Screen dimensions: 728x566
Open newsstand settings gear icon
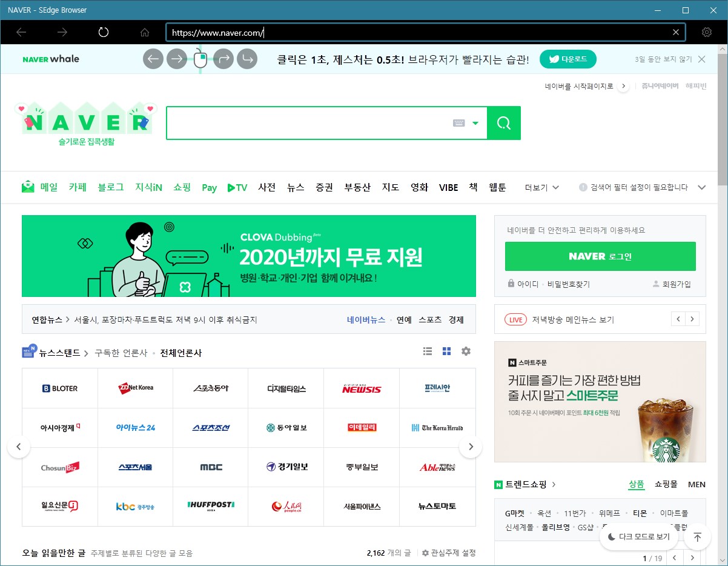[x=466, y=351]
